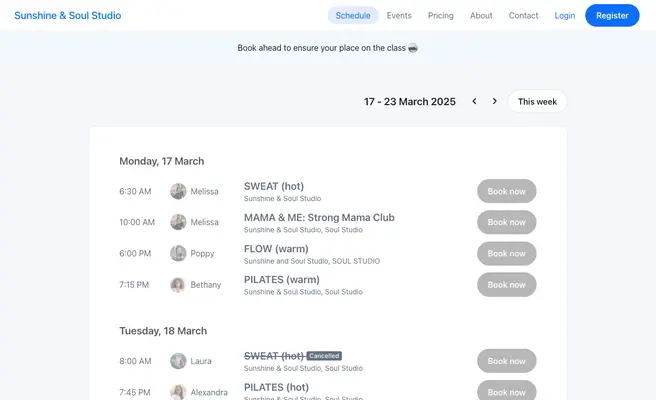Click the Register button
The width and height of the screenshot is (656, 400).
click(x=612, y=15)
